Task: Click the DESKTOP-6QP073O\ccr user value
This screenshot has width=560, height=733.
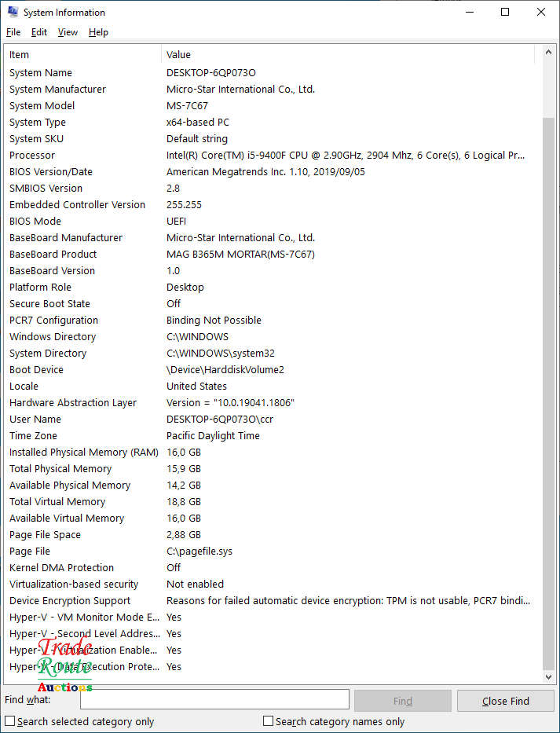Action: [x=220, y=420]
